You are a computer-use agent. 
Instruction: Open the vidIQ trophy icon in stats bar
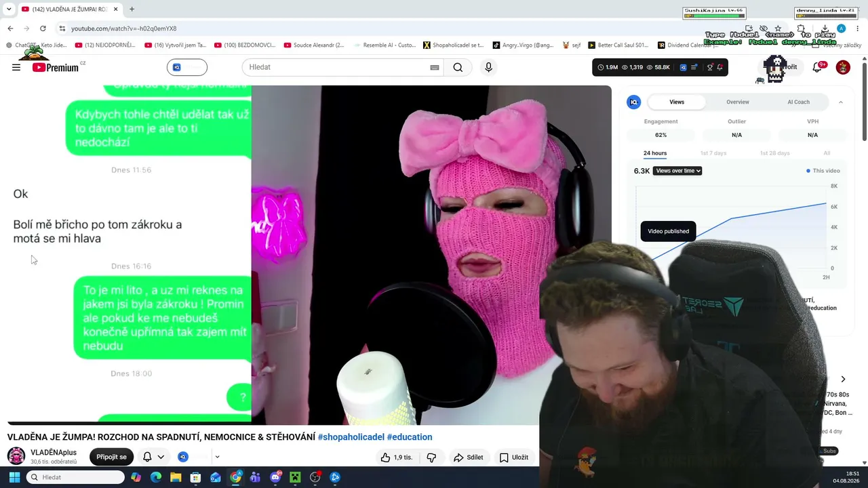[710, 67]
